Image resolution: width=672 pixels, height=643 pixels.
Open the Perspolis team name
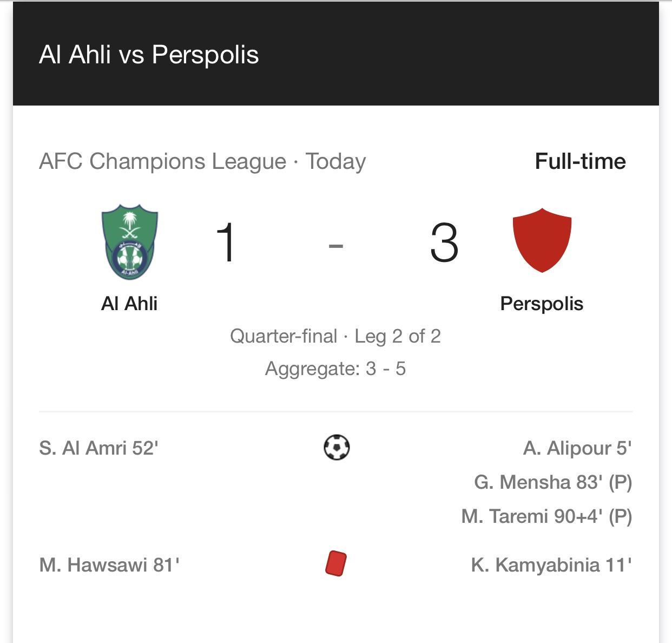[x=542, y=304]
